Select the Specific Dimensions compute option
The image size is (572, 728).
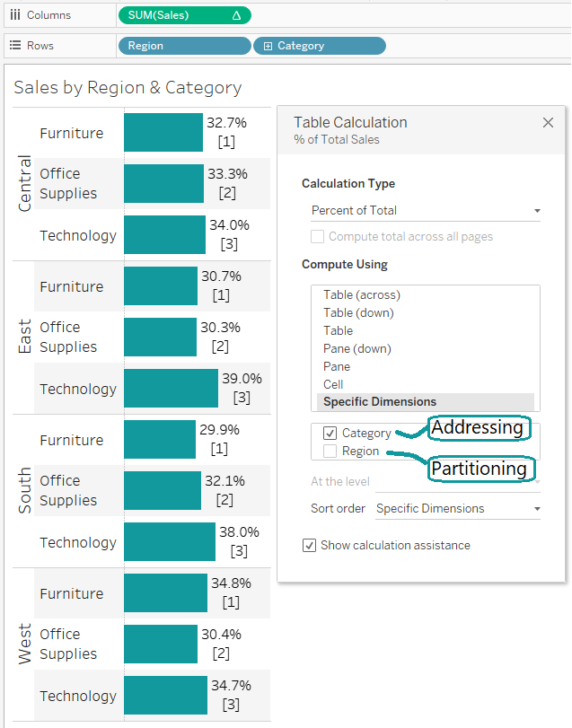(x=379, y=402)
